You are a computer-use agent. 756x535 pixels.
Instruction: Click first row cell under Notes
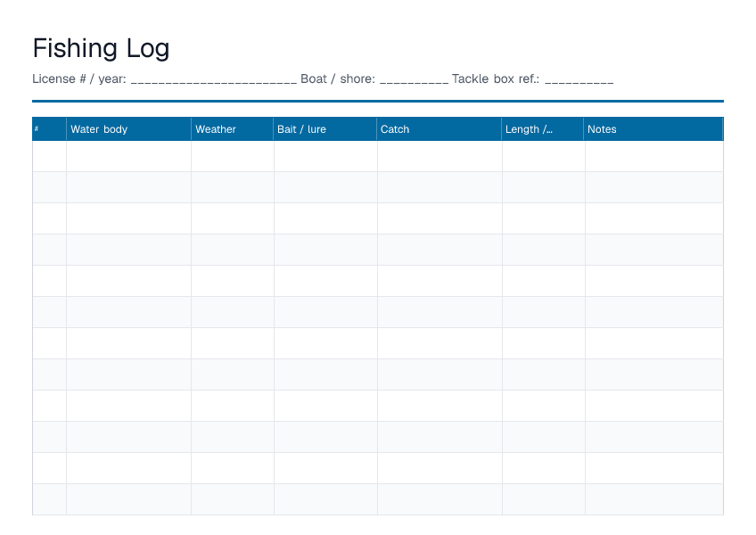(654, 156)
